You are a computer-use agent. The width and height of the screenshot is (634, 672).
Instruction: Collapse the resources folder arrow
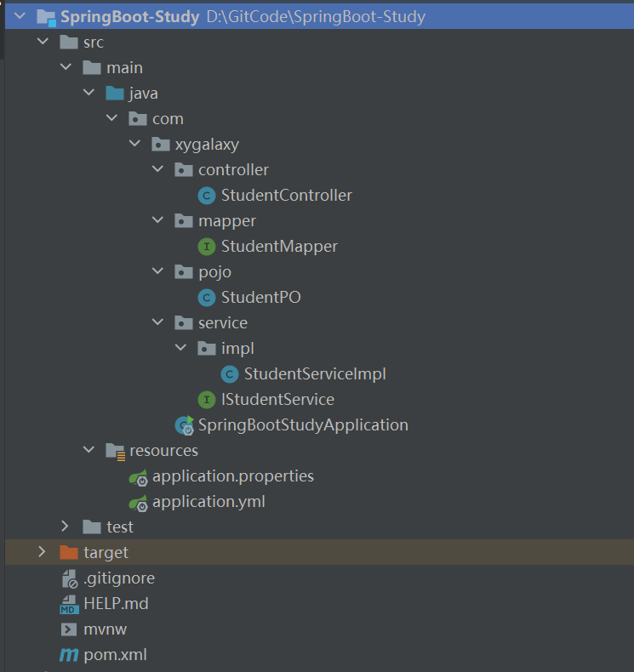(x=89, y=451)
